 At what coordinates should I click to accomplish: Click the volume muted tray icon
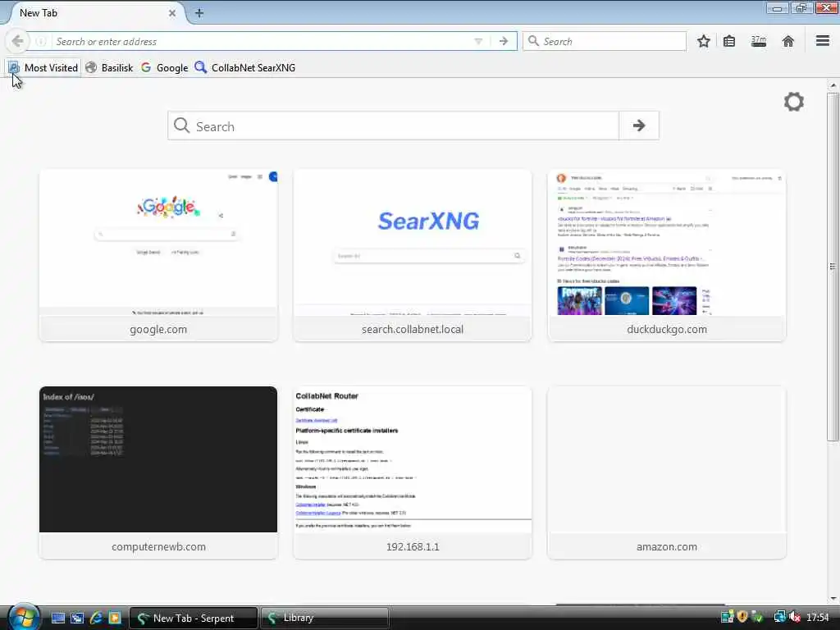click(x=794, y=618)
